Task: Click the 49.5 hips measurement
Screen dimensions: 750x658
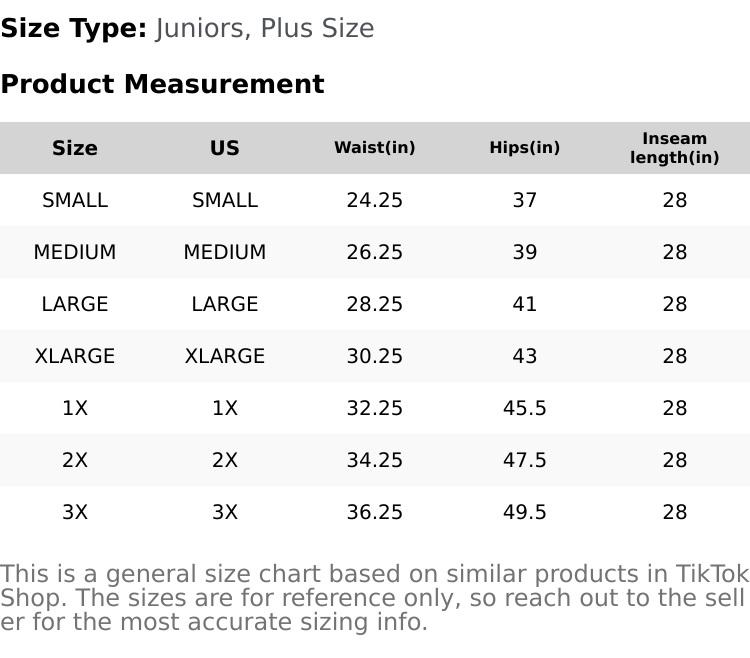Action: [525, 512]
